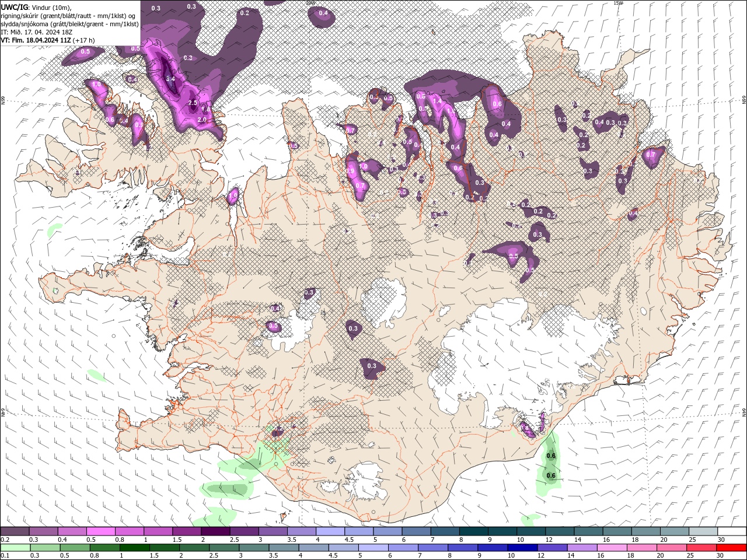
Task: Pick the top-row swatch between 4 and 4.5
Action: (x=331, y=531)
